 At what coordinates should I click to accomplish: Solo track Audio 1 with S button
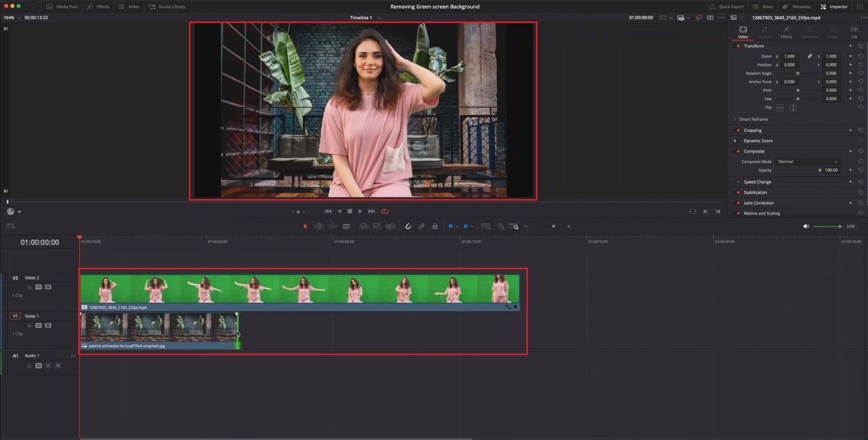pos(48,366)
